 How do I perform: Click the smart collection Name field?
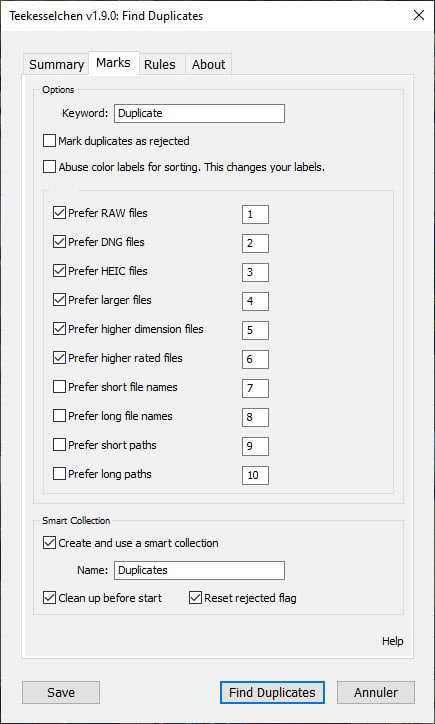(x=199, y=570)
